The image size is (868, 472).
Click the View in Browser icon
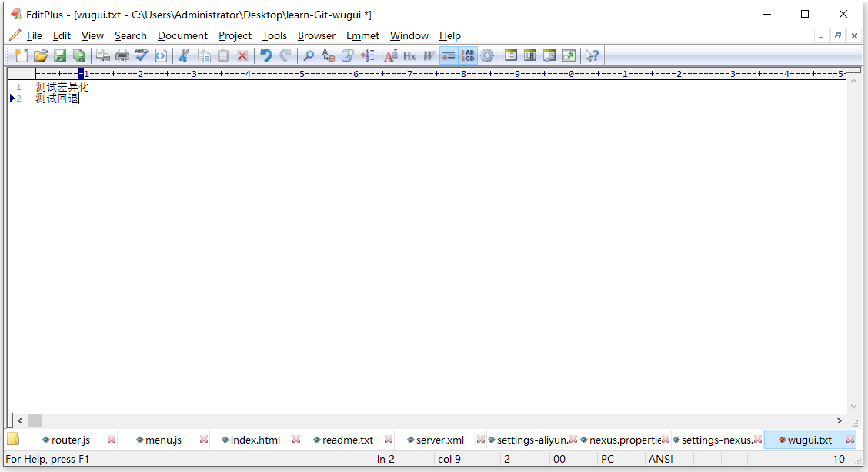click(161, 55)
